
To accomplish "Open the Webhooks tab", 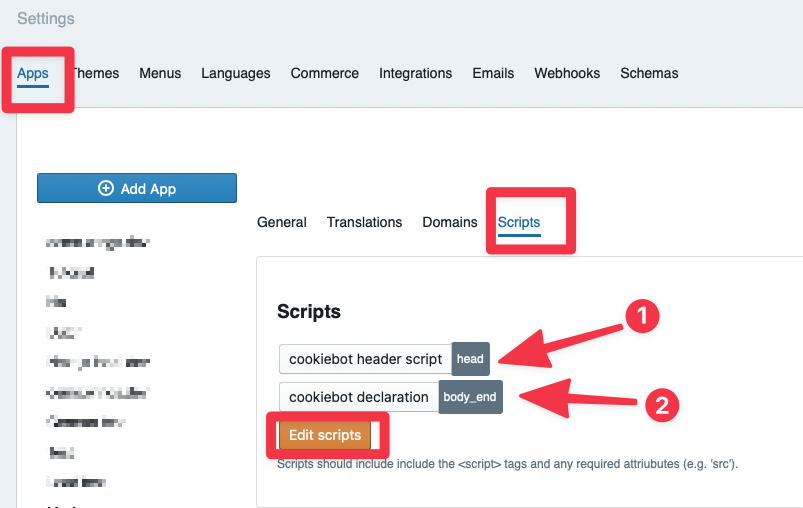I will [x=567, y=73].
